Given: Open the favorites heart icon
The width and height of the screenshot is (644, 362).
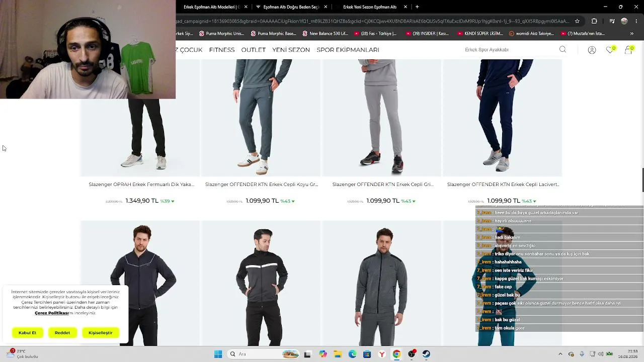Looking at the screenshot, I should 610,49.
